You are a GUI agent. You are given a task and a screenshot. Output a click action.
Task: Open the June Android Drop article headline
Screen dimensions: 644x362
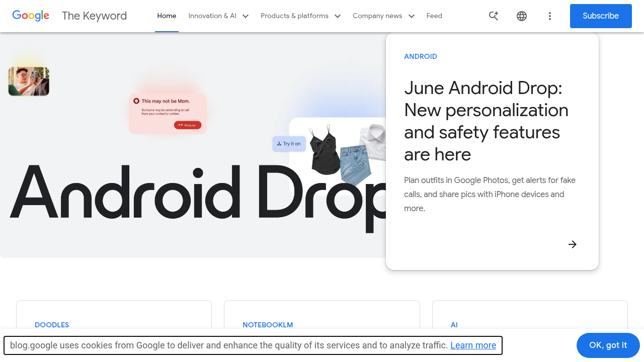[487, 121]
